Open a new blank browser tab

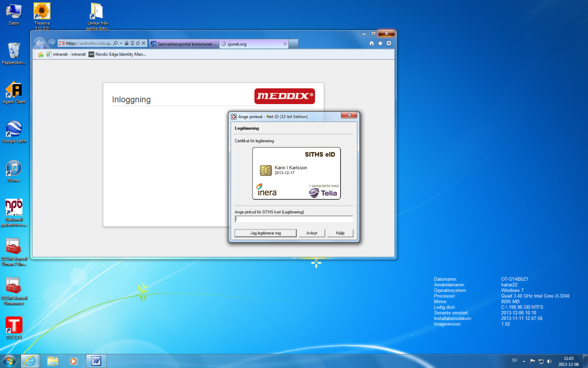point(294,44)
